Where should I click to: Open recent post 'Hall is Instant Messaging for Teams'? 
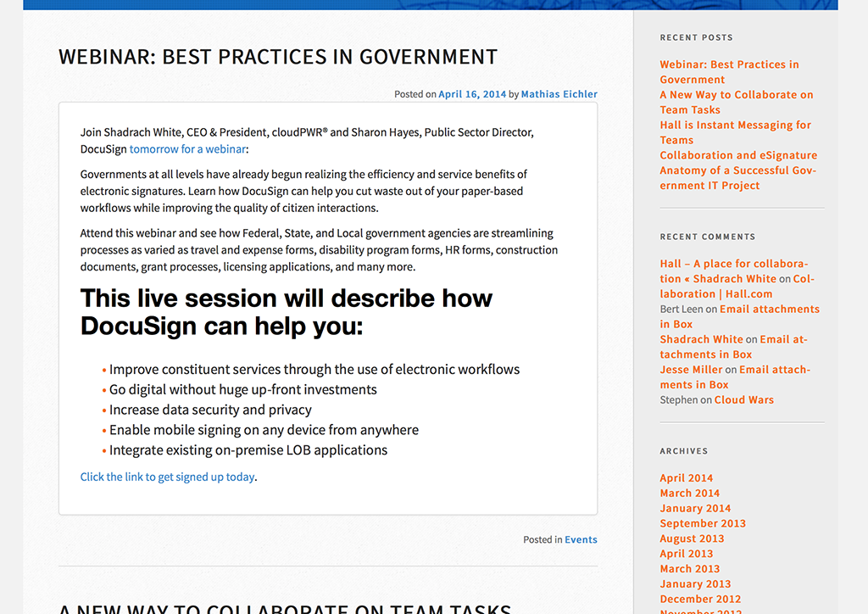735,132
